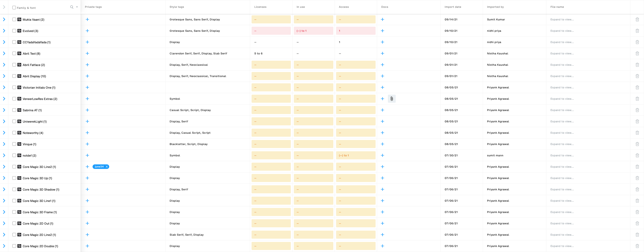Sort by Style tags column header

pos(177,7)
